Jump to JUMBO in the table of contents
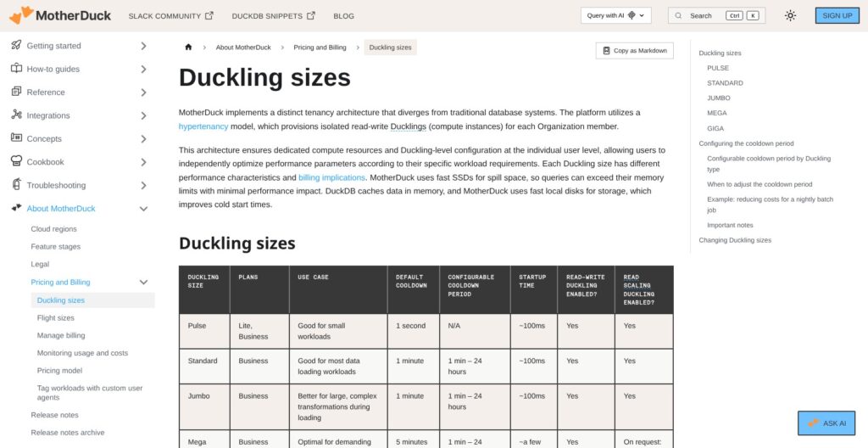The width and height of the screenshot is (868, 448). (719, 98)
